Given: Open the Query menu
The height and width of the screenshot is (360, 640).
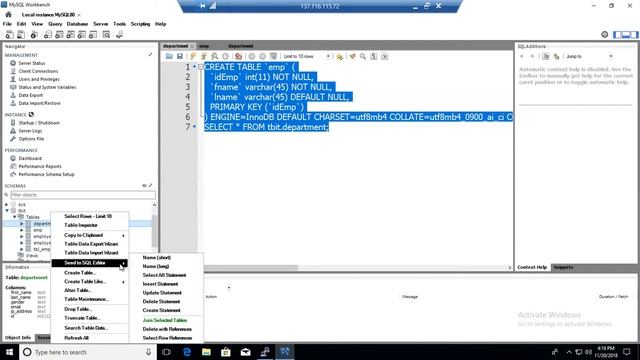Looking at the screenshot, I should click(x=55, y=24).
